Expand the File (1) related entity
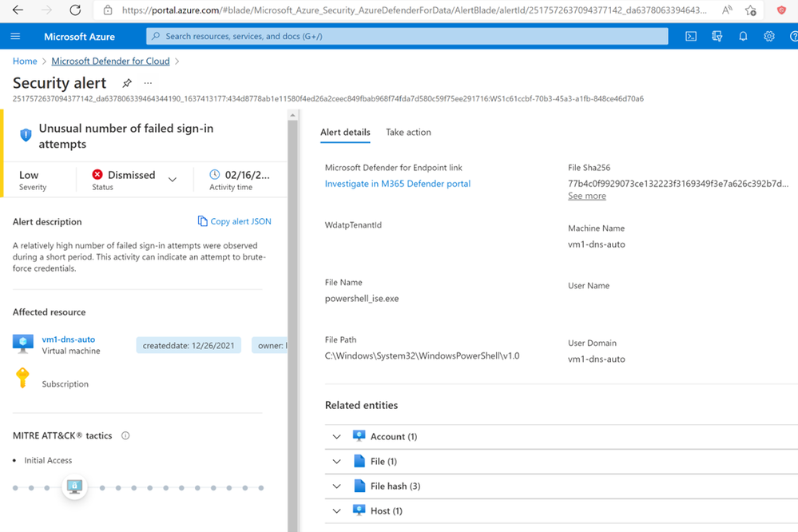Image resolution: width=798 pixels, height=532 pixels. [x=336, y=462]
